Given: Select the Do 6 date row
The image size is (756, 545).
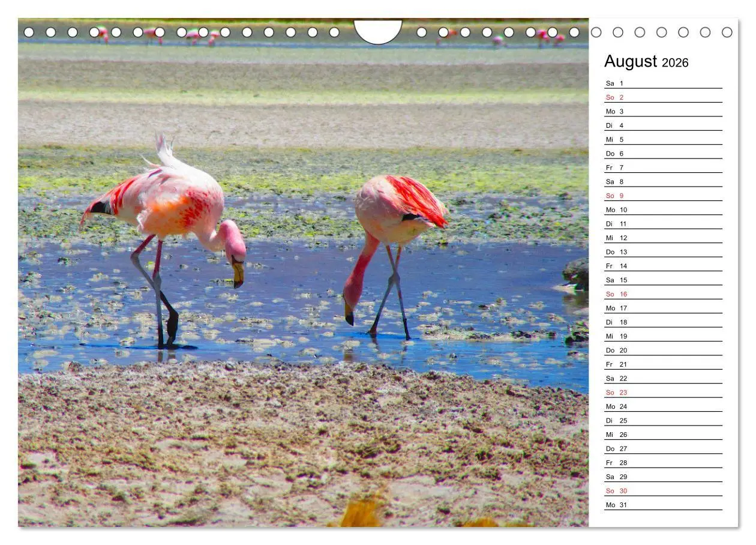Looking at the screenshot, I should 663,154.
